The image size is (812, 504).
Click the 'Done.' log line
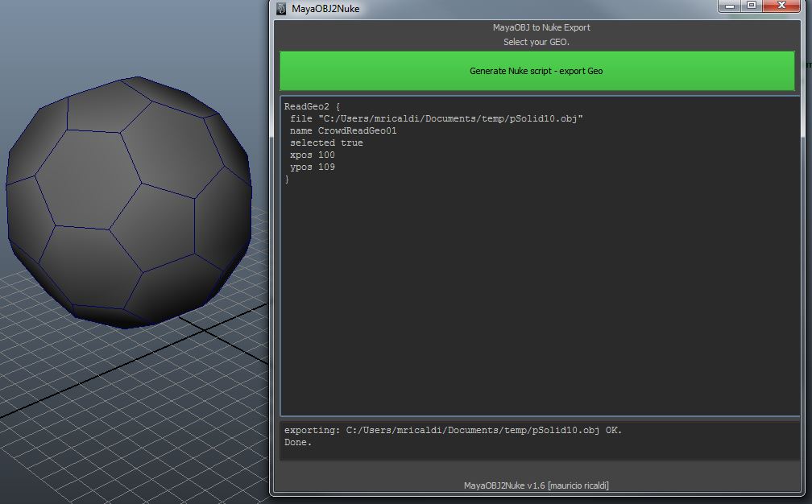coord(298,443)
